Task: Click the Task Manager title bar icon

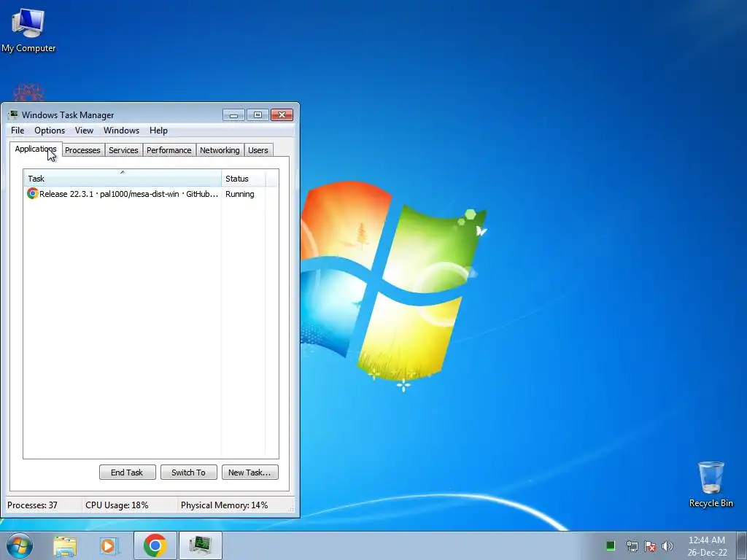Action: [x=13, y=114]
